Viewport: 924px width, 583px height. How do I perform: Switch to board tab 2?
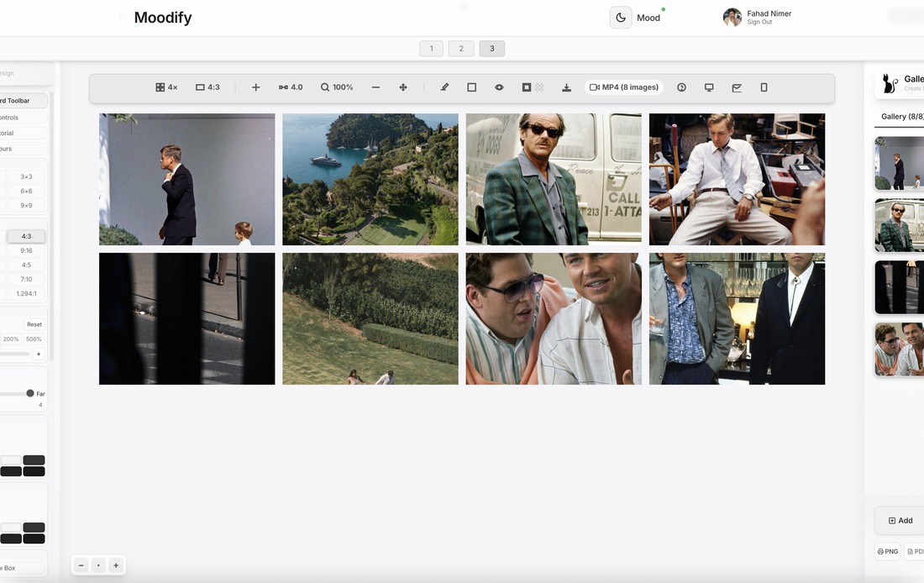tap(461, 49)
